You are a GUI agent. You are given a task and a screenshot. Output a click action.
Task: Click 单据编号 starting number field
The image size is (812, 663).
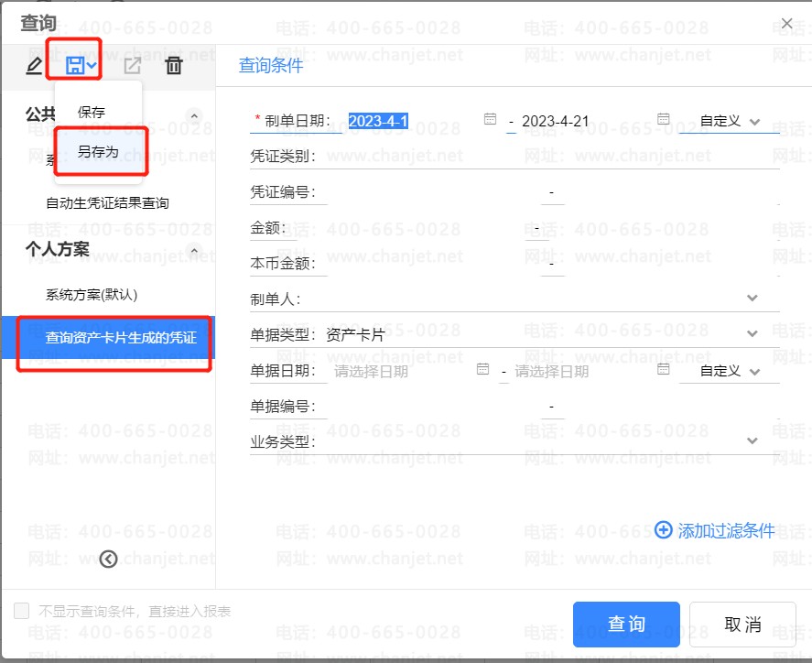435,407
